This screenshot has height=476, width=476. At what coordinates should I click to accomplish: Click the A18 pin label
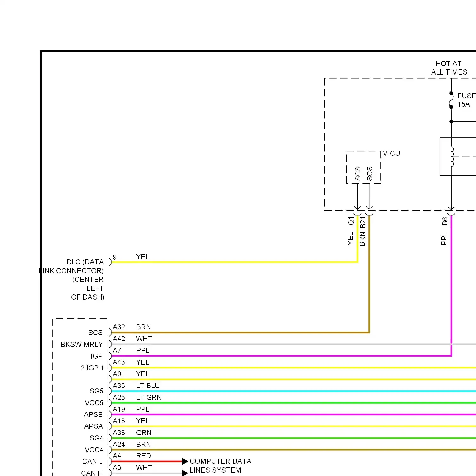tap(119, 421)
